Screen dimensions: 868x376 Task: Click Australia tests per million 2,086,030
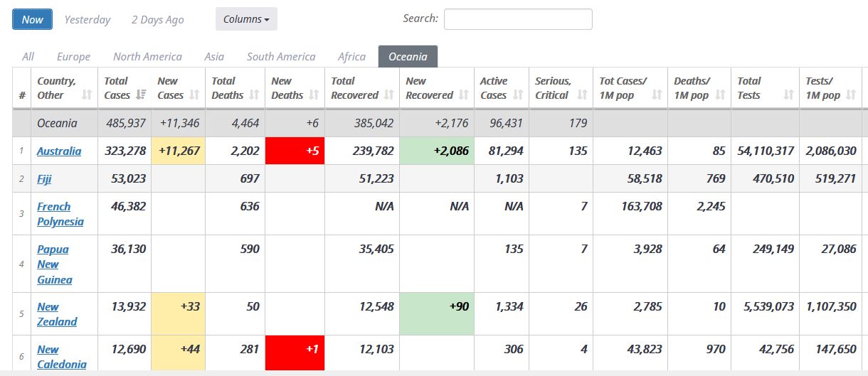click(831, 151)
